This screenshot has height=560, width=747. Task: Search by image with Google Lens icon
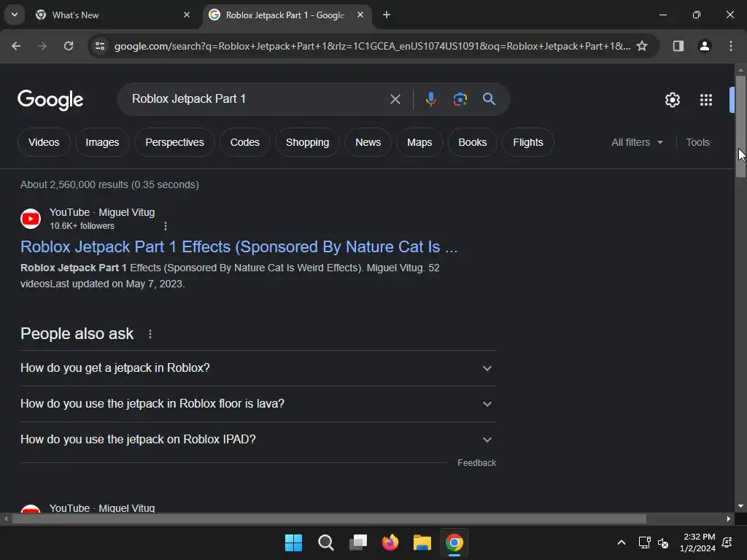click(460, 99)
